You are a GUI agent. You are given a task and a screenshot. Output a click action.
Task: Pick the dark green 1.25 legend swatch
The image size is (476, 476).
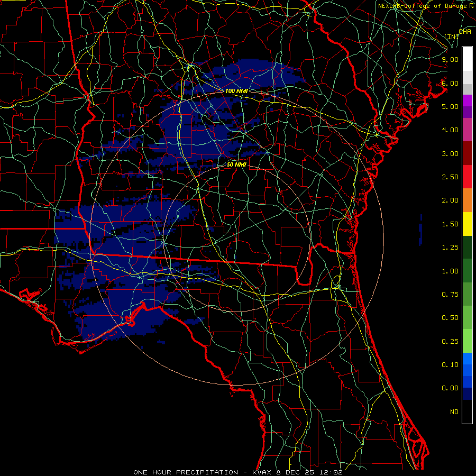click(x=467, y=247)
